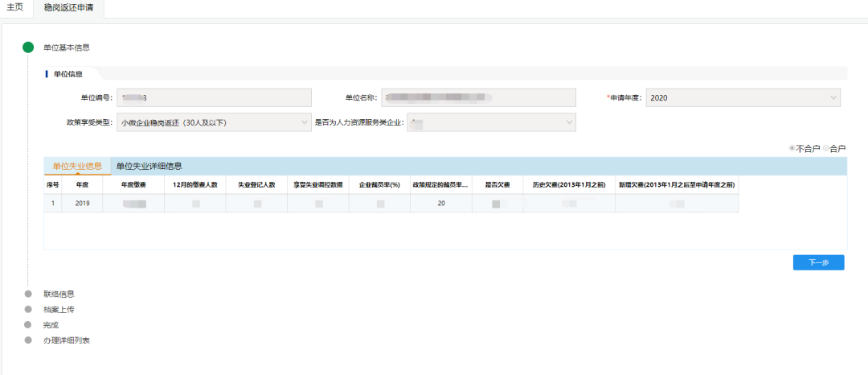Click the 12月的缴费人数 column header
Image resolution: width=868 pixels, height=375 pixels.
194,185
